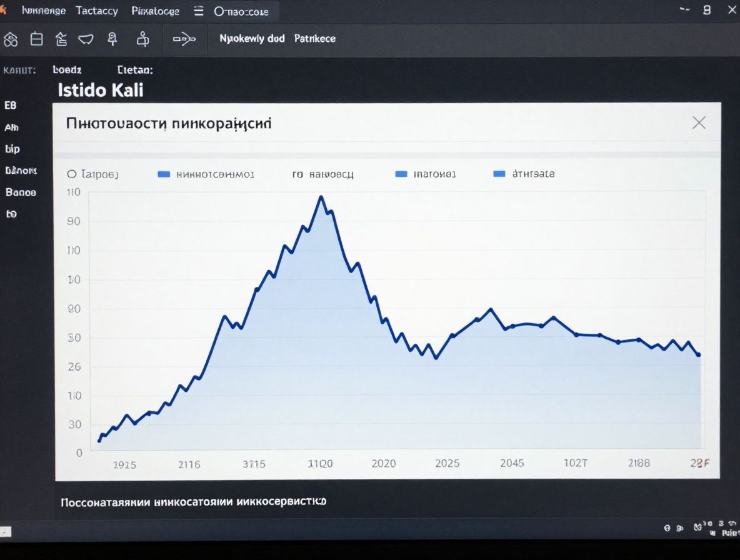Screen dimensions: 740x560
Task: Click the arrow connector icon in toolbar
Action: pyautogui.click(x=184, y=39)
